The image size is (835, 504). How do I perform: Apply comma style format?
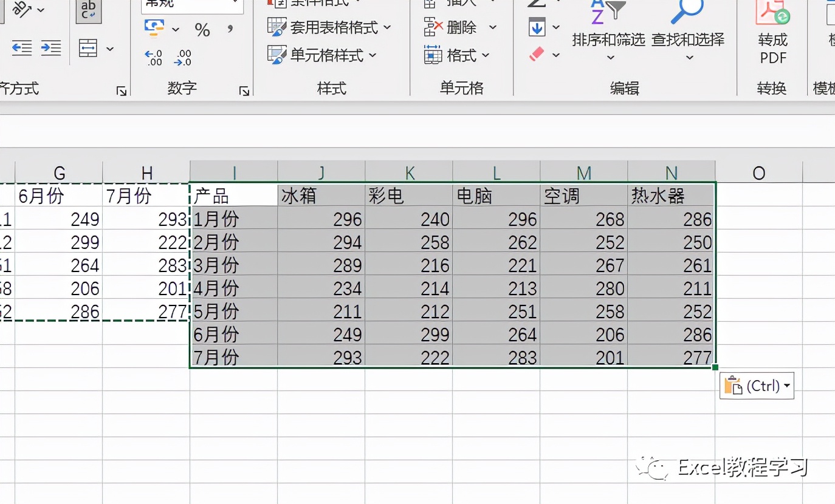(x=230, y=28)
